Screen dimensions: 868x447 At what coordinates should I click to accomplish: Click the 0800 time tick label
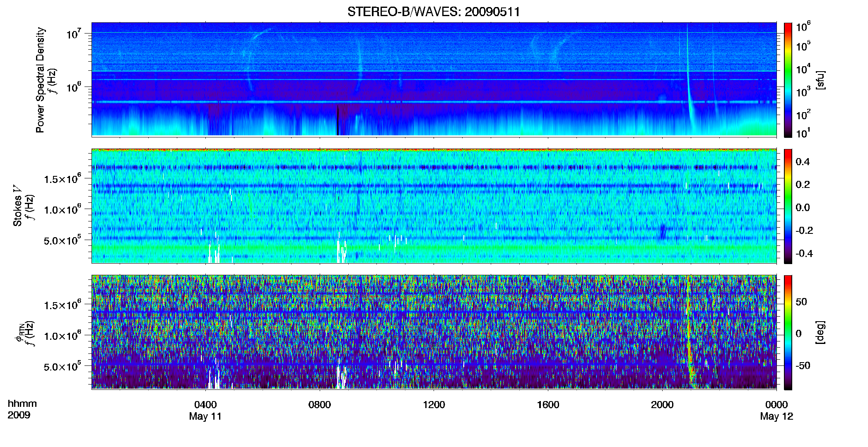click(x=320, y=405)
